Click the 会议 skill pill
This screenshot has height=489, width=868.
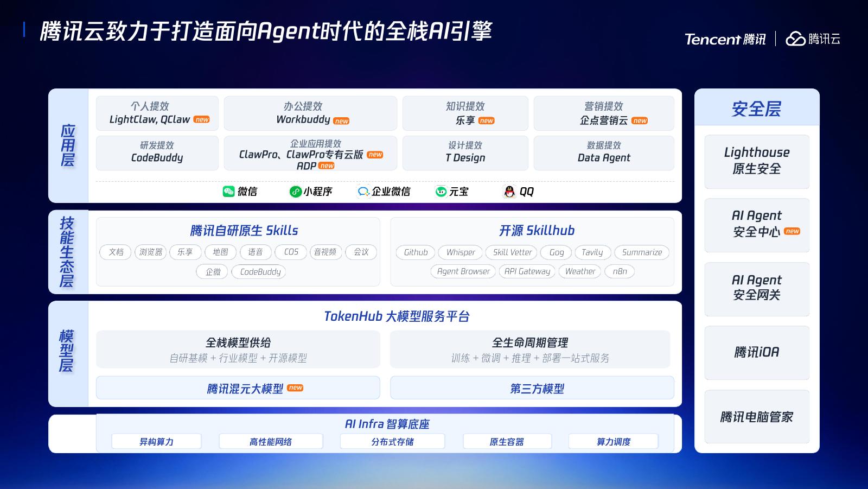361,252
